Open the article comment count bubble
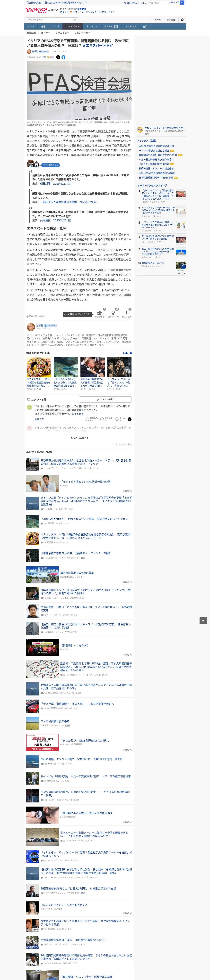This screenshot has height=980, width=210. coord(44,57)
